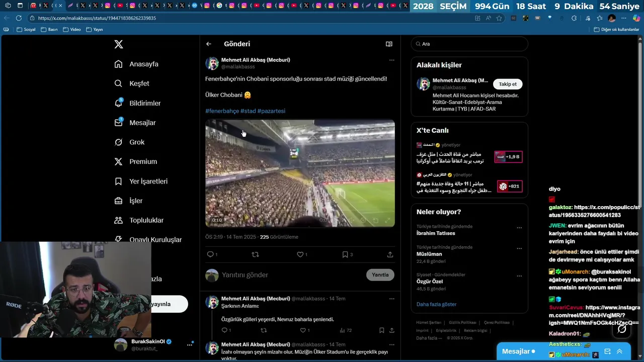The image size is (644, 362).
Task: Open more options on main post
Action: pyautogui.click(x=391, y=60)
